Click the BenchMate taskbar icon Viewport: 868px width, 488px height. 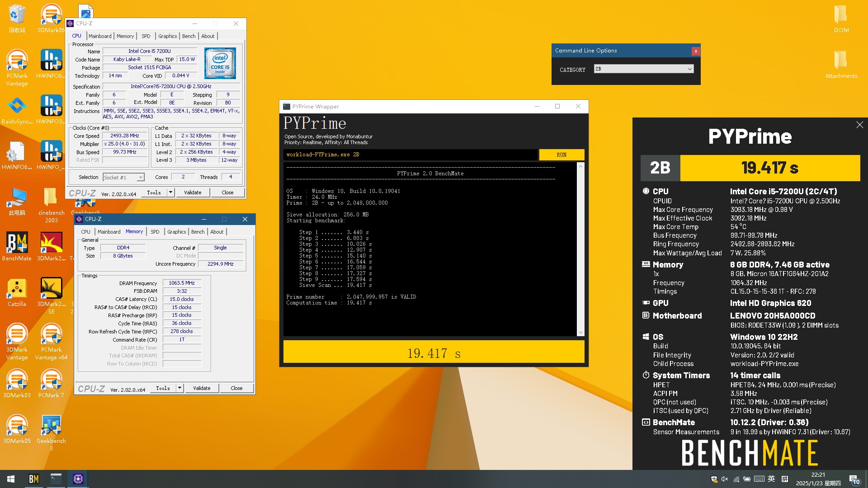click(34, 479)
